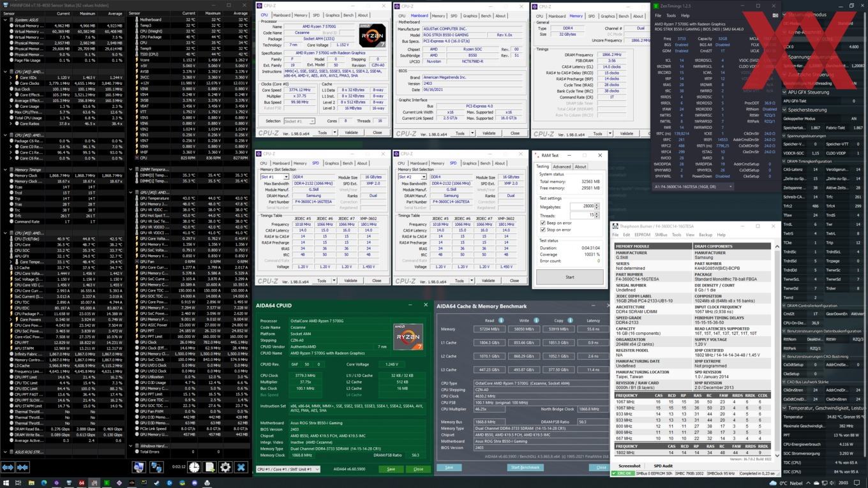Click info icon next to Write in AIDA64 benchmark
Screen dimensions: 868x488
pyautogui.click(x=536, y=321)
